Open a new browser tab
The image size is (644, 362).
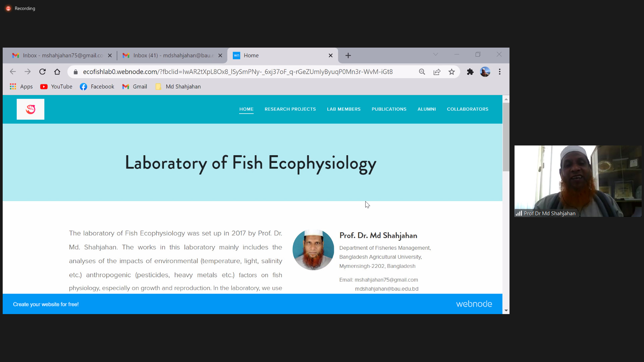pyautogui.click(x=348, y=56)
